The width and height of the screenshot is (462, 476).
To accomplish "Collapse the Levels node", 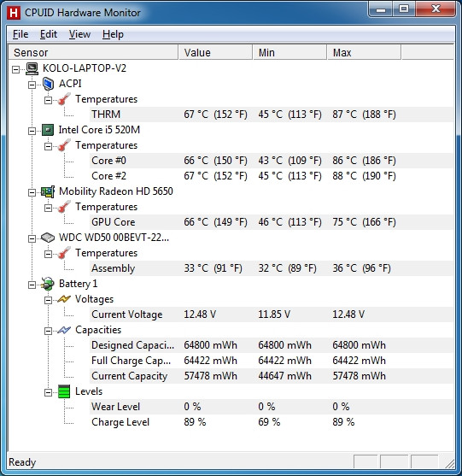I will (x=48, y=393).
